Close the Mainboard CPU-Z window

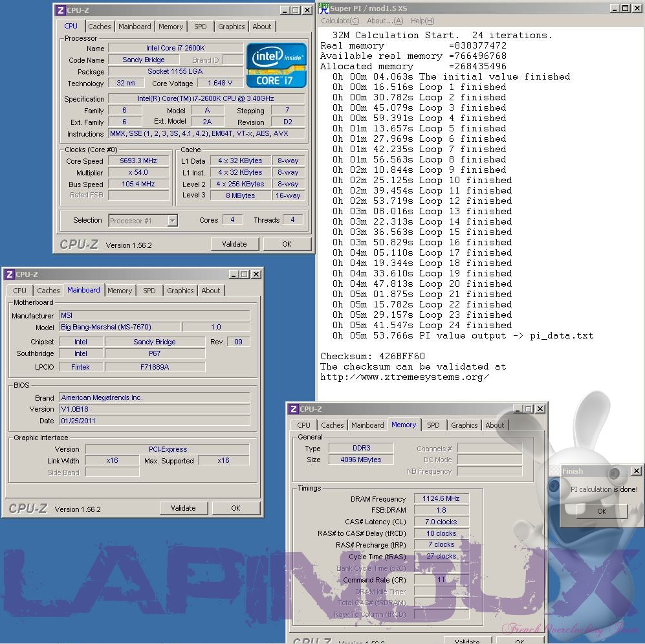coord(256,274)
